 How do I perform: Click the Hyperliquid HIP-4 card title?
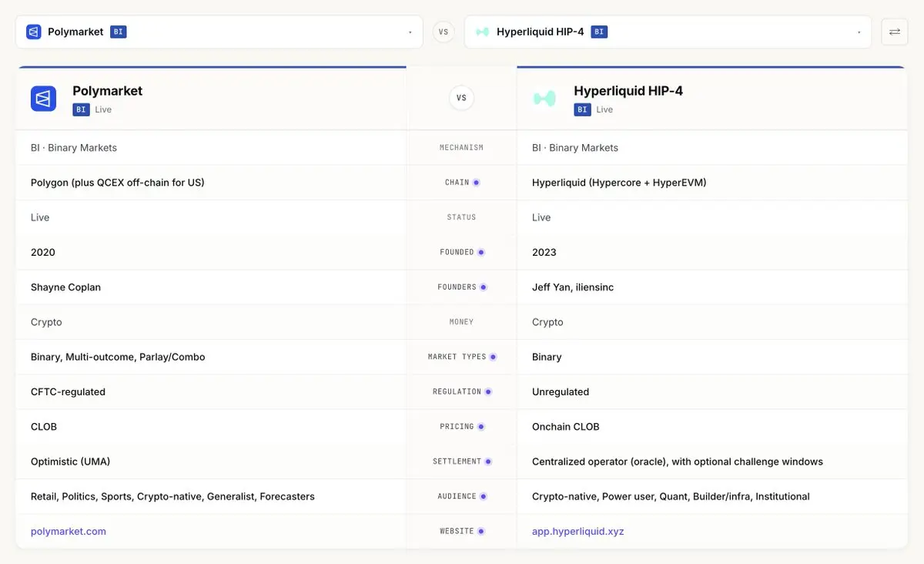click(x=628, y=90)
